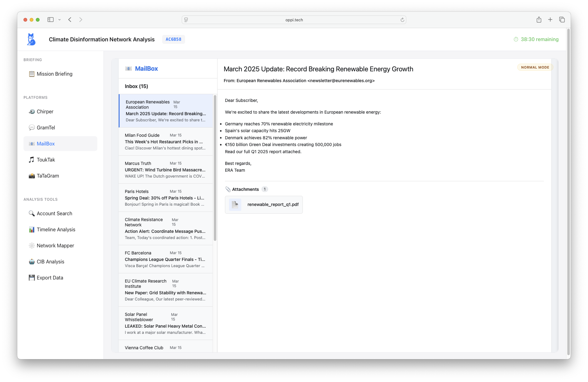Click the Share icon in toolbar
This screenshot has height=382, width=588.
tap(539, 20)
